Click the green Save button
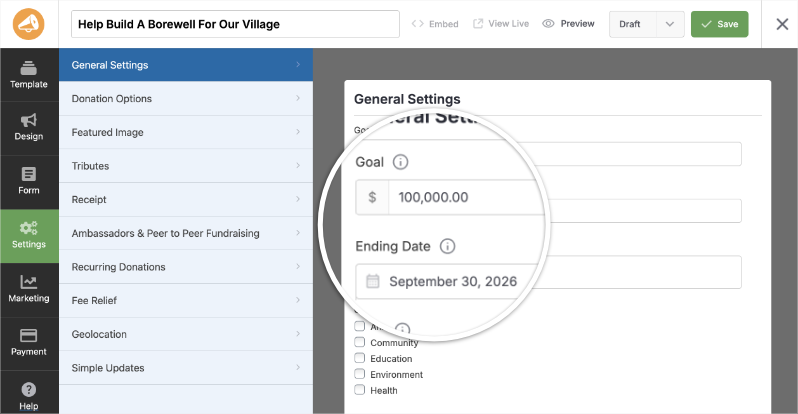 (x=720, y=24)
